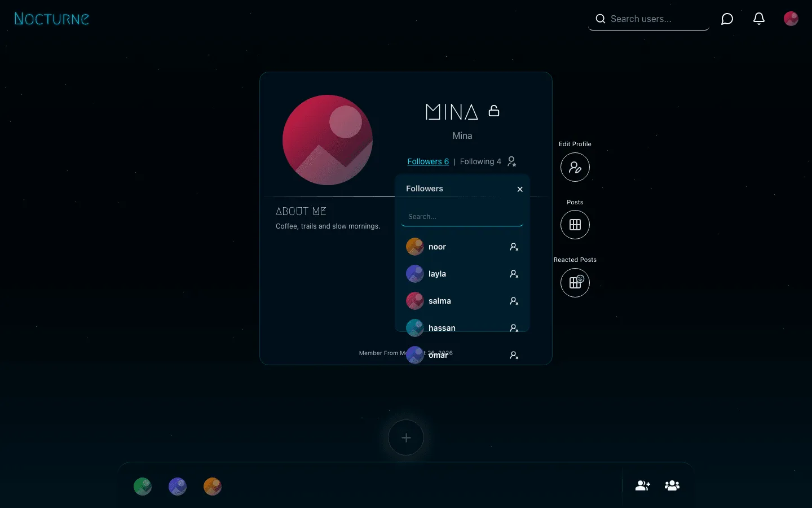Close the Followers popup

(520, 189)
